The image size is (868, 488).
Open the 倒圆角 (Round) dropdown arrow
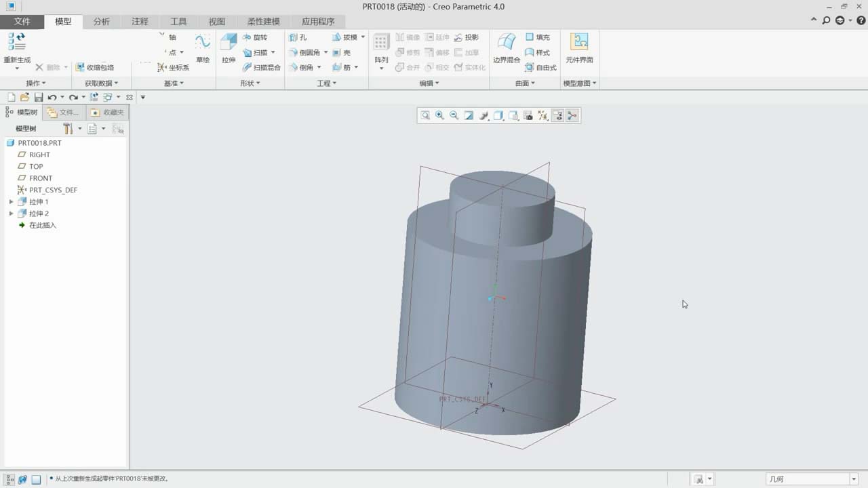point(325,52)
